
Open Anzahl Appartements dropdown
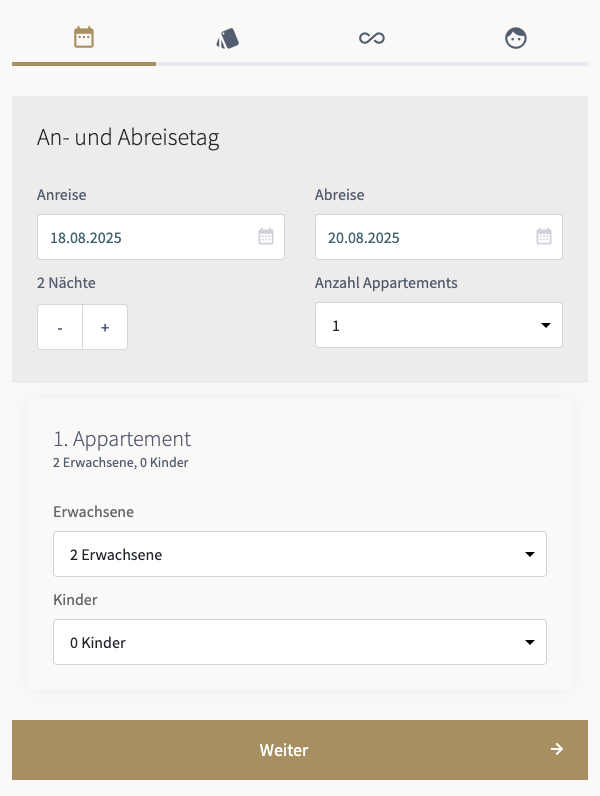439,325
